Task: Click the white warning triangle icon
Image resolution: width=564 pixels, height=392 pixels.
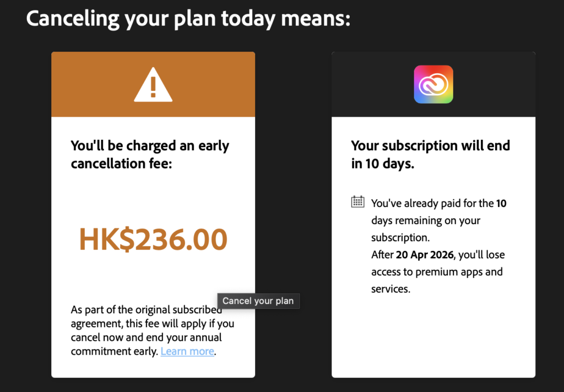Action: click(153, 85)
